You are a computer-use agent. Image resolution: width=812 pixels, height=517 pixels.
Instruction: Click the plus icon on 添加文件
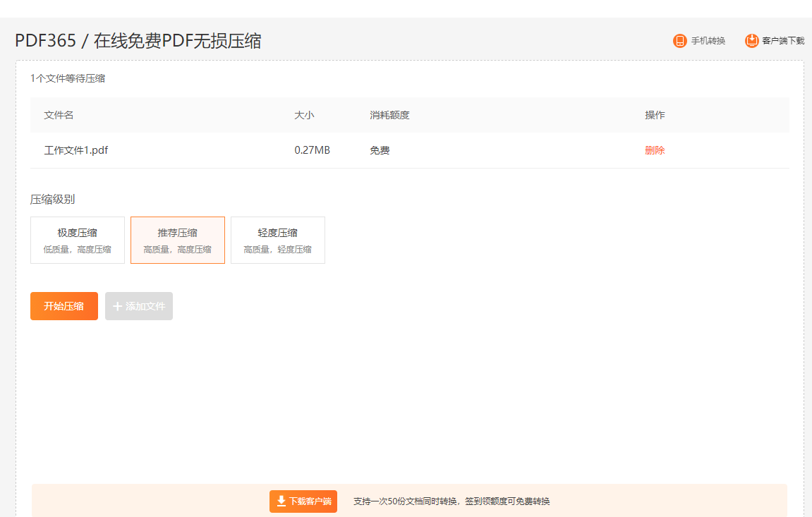(117, 306)
